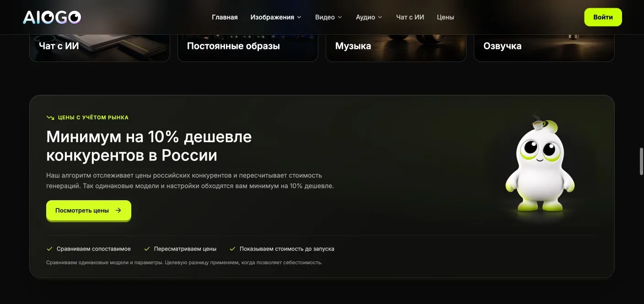This screenshot has height=304, width=644.
Task: Open the Чат с ИИ card
Action: point(100,48)
